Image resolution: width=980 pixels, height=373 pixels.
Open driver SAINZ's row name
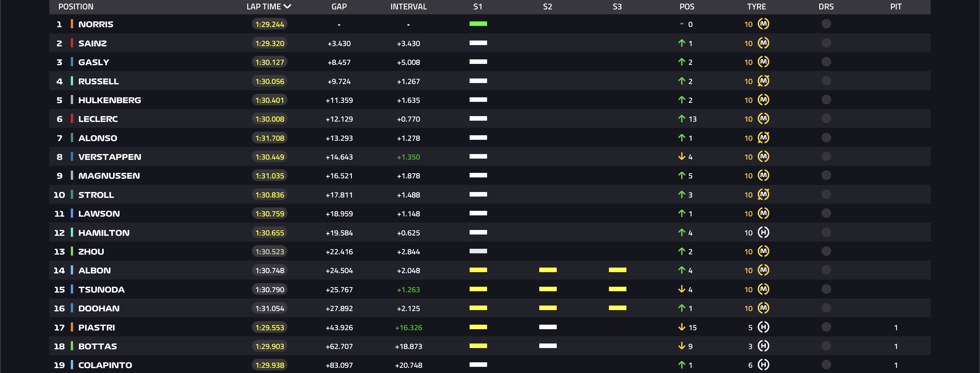(x=92, y=43)
